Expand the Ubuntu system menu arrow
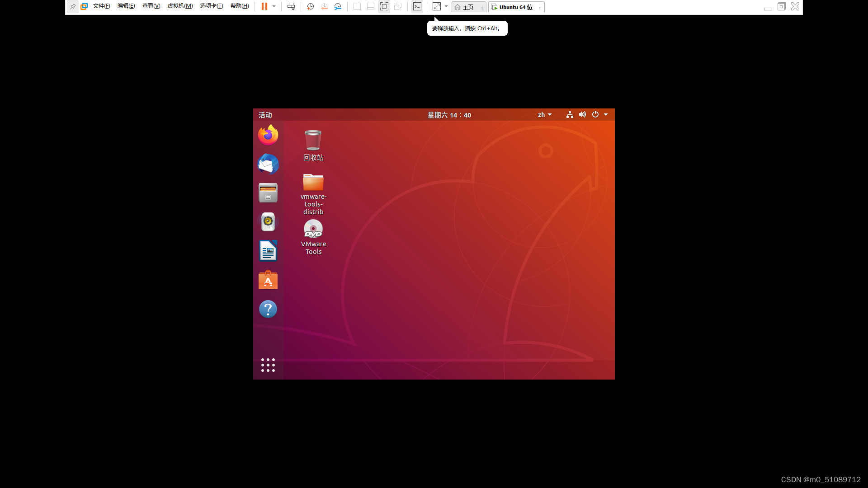Screen dimensions: 868x488 [x=606, y=115]
